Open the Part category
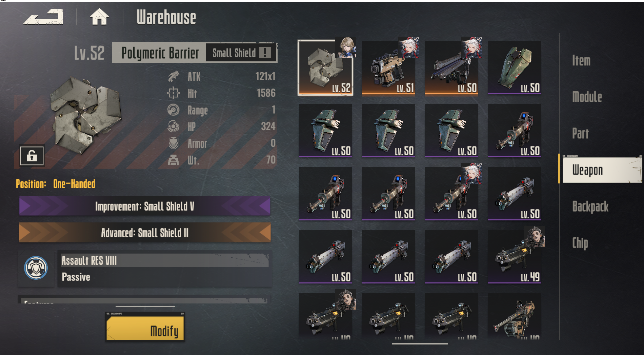The height and width of the screenshot is (355, 644). pos(581,133)
